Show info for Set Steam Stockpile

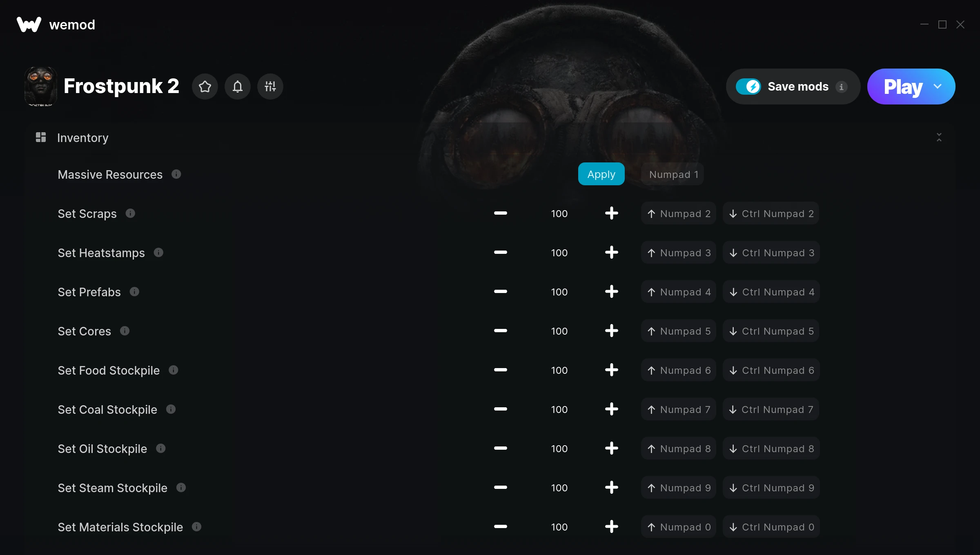pyautogui.click(x=181, y=488)
